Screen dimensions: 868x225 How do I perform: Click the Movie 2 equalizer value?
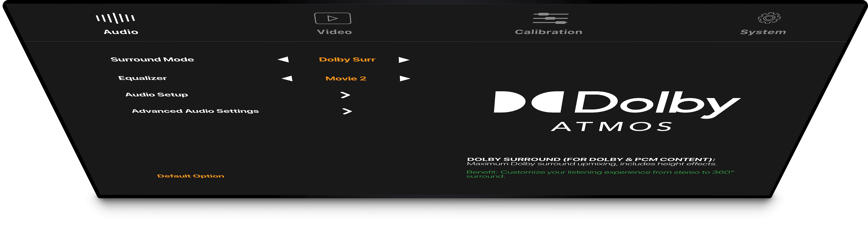click(x=346, y=78)
